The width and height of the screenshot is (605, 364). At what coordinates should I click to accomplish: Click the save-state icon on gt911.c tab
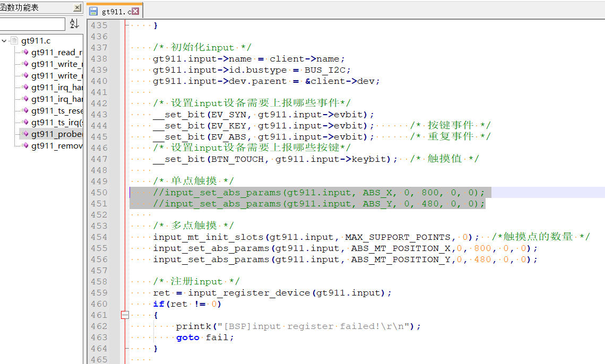pyautogui.click(x=93, y=11)
